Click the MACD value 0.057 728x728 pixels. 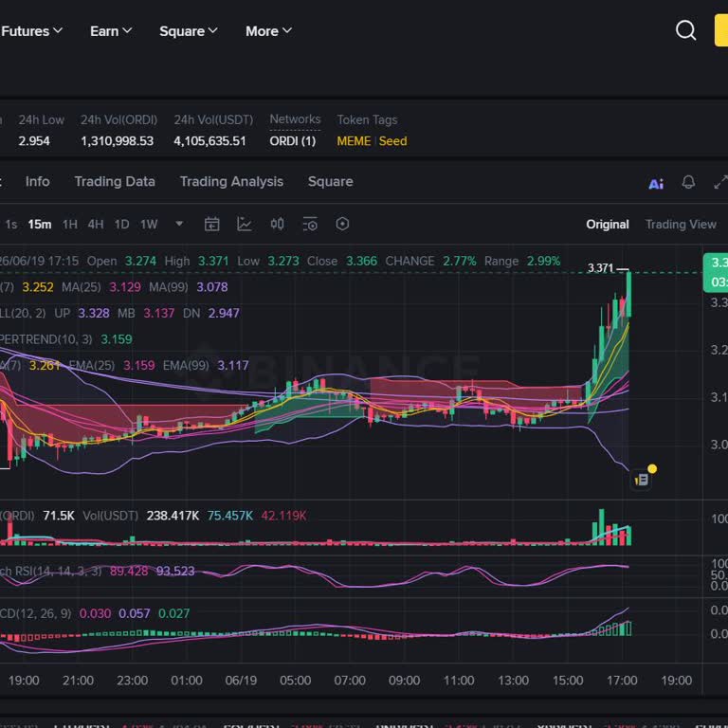[135, 614]
